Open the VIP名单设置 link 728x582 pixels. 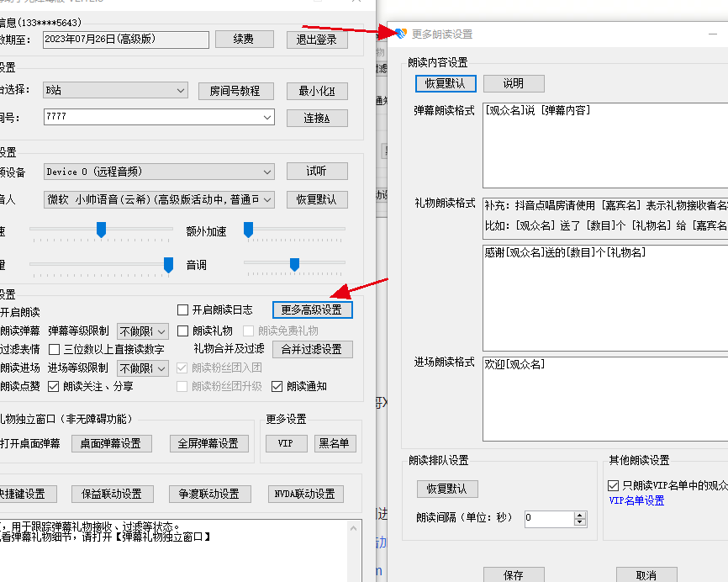(636, 501)
